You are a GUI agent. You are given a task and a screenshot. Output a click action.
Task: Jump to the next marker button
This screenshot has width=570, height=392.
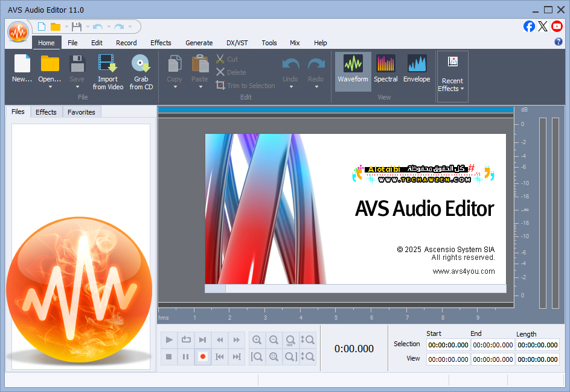pos(237,357)
